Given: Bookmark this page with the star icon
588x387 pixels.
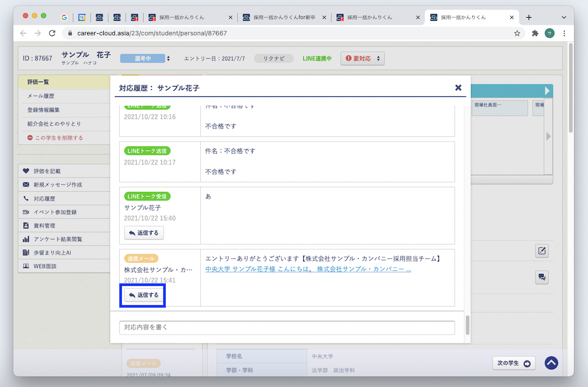Looking at the screenshot, I should tap(517, 33).
